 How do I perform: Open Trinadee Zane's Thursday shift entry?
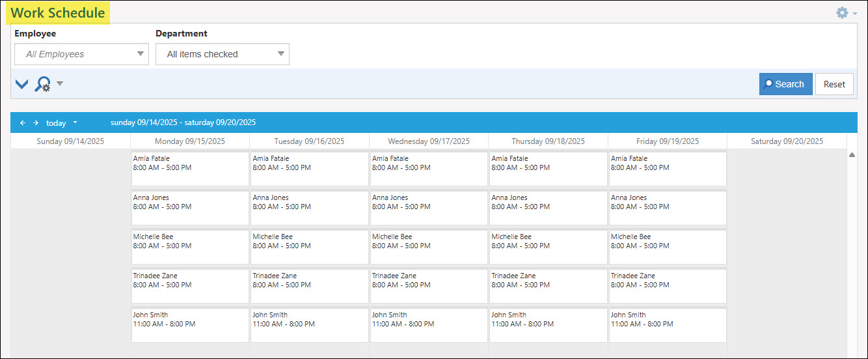[548, 285]
